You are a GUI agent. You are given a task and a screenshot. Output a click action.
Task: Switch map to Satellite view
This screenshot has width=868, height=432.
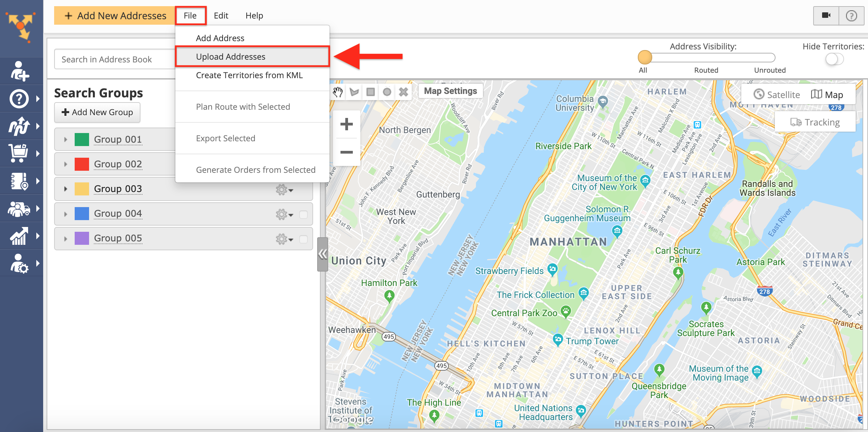pyautogui.click(x=777, y=95)
